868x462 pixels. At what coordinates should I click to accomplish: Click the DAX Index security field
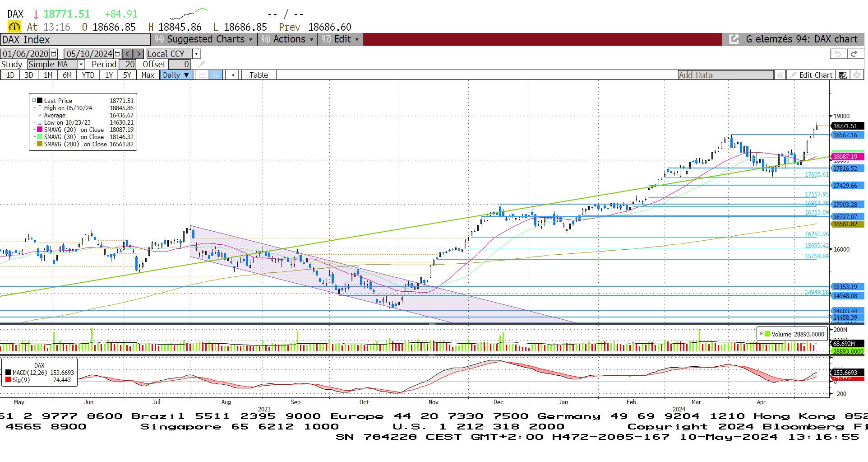point(75,39)
